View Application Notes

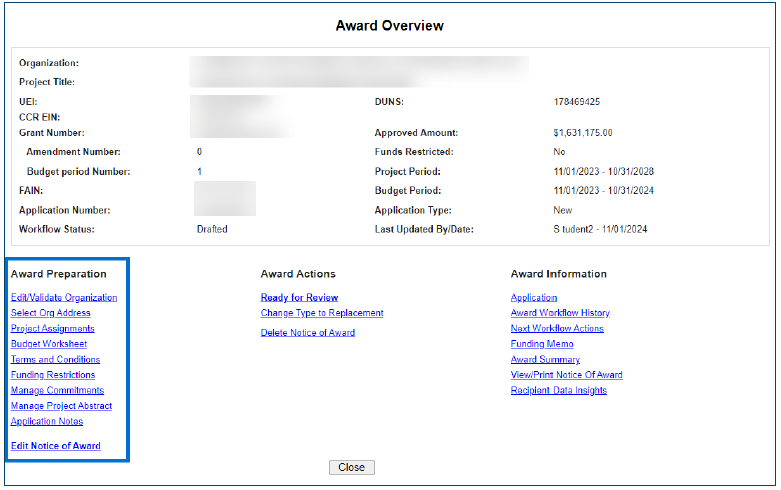click(47, 421)
